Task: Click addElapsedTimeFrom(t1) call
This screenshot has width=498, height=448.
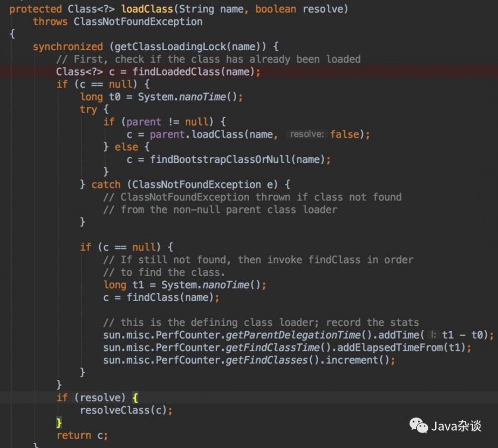Action: [401, 347]
